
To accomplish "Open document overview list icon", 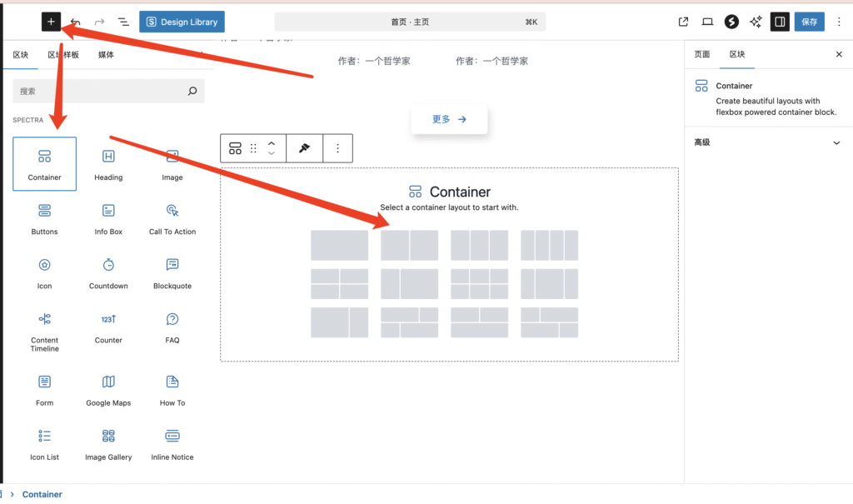I will click(123, 22).
